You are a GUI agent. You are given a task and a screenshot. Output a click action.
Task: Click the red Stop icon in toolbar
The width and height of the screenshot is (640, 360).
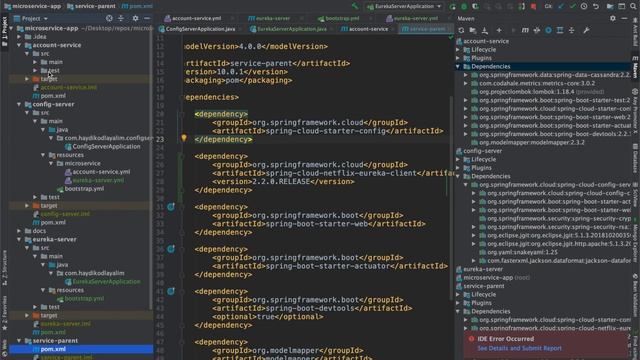coord(533,7)
